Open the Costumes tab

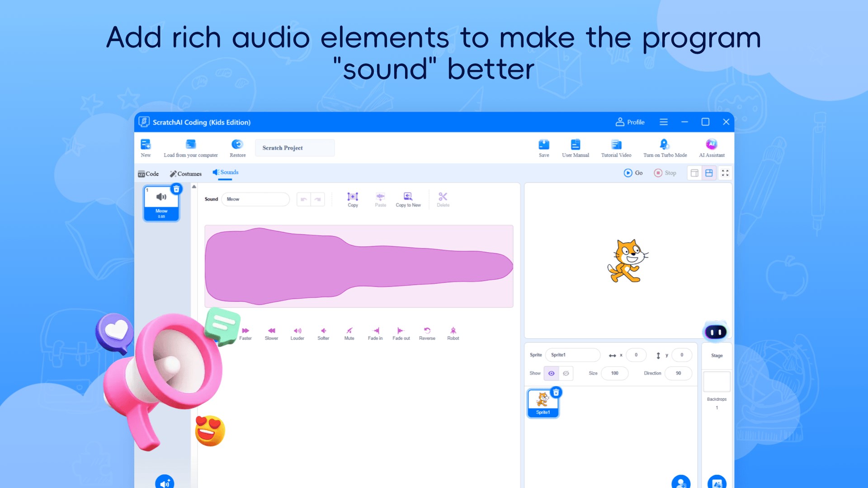tap(185, 174)
